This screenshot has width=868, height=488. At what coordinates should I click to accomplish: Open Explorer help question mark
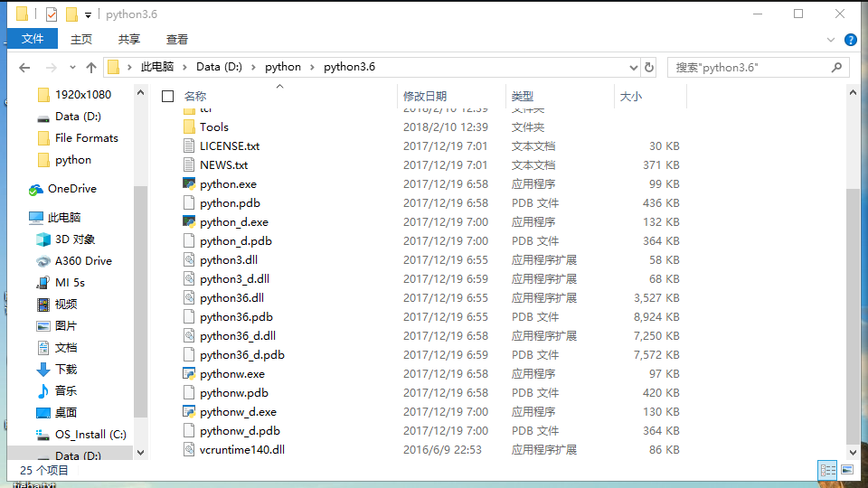[x=850, y=40]
